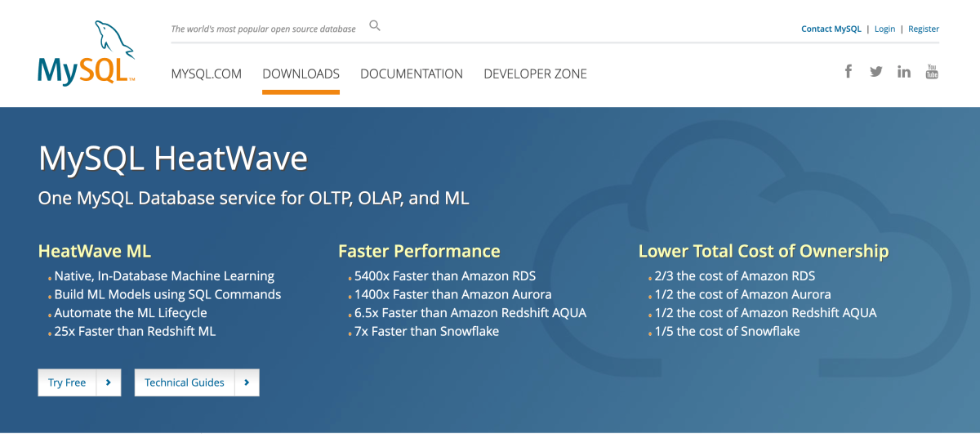Open the MySQL YouTube icon
Screen dimensions: 980x434
click(x=932, y=71)
